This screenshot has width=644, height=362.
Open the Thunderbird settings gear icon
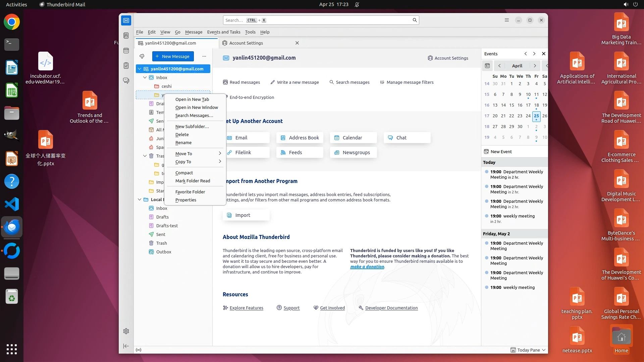126,331
